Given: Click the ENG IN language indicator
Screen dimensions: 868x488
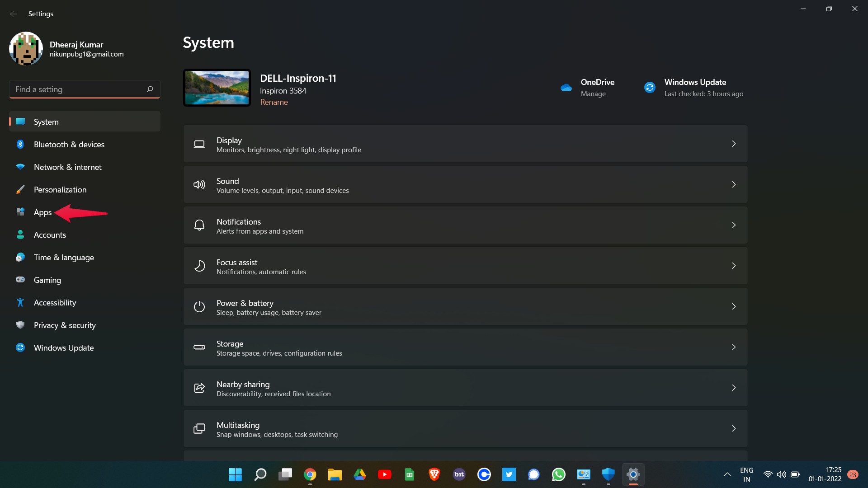Looking at the screenshot, I should coord(747,475).
